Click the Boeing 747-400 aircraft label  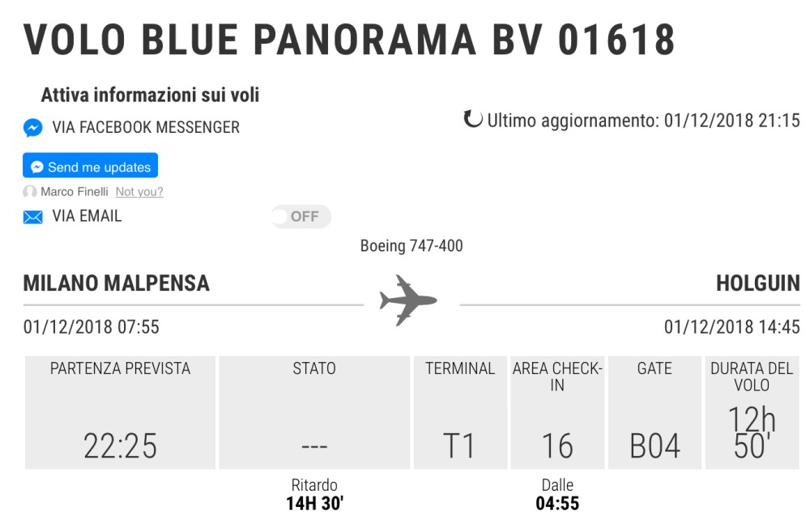(x=411, y=245)
